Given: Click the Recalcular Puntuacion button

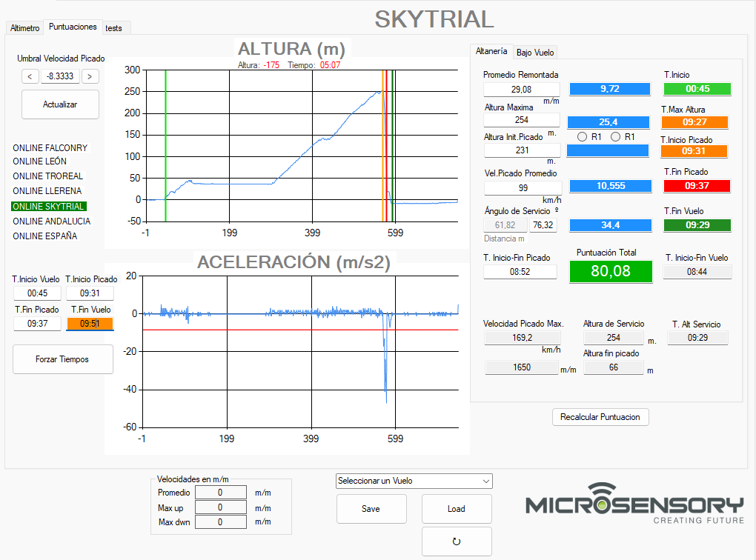Looking at the screenshot, I should (x=600, y=417).
